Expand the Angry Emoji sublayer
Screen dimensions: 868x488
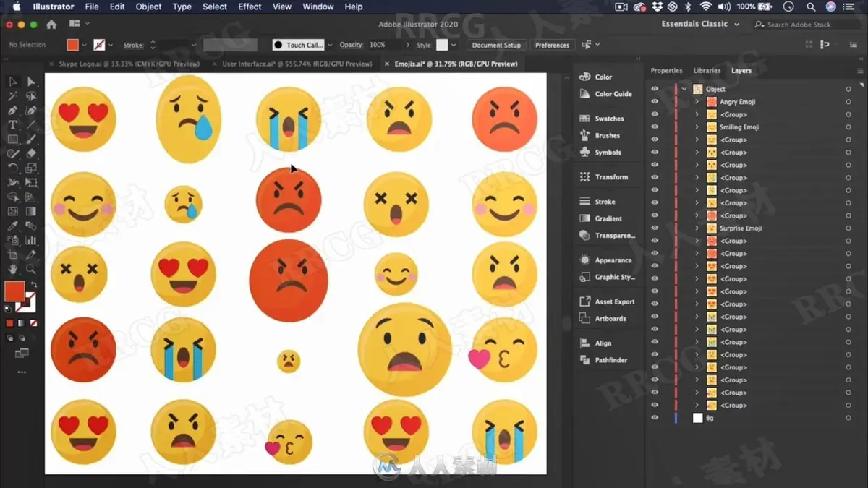(697, 102)
